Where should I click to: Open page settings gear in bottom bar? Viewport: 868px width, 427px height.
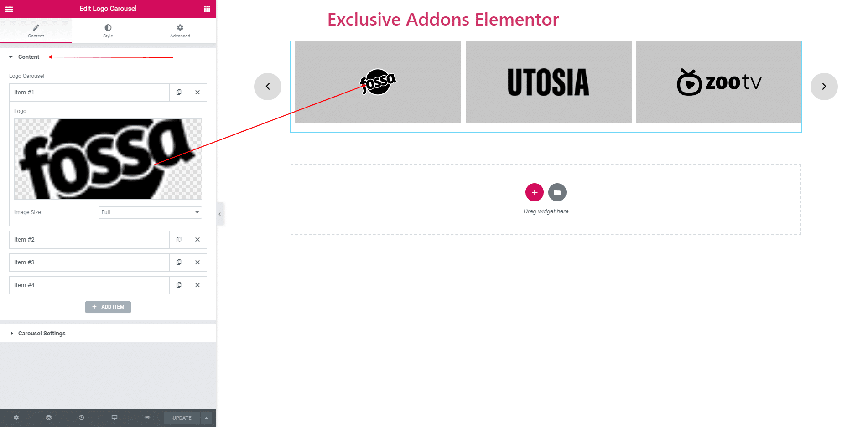click(16, 417)
